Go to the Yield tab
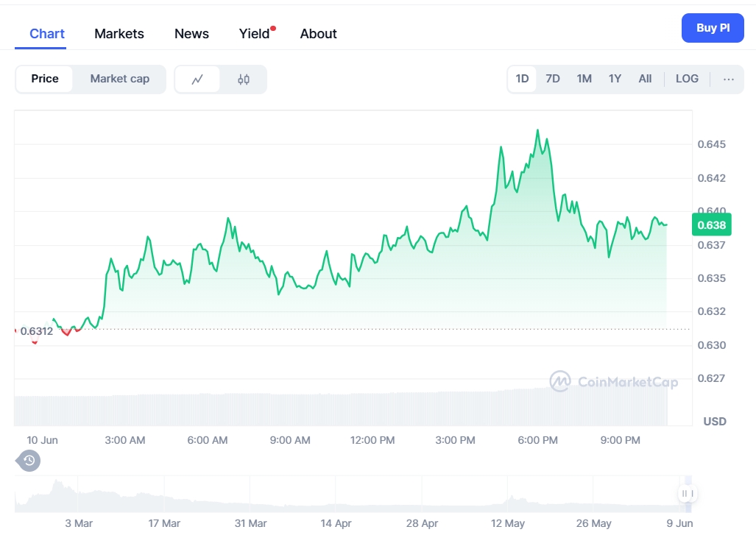The image size is (756, 549). tap(255, 34)
